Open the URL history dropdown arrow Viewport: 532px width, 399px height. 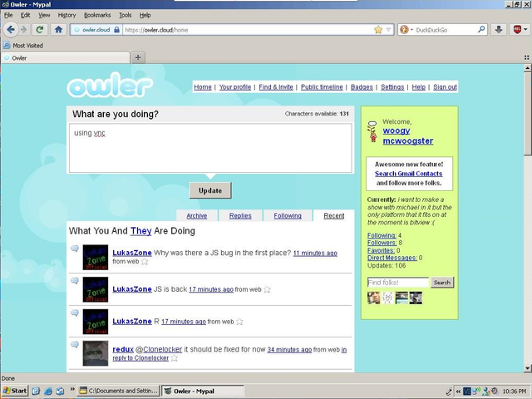click(x=388, y=30)
